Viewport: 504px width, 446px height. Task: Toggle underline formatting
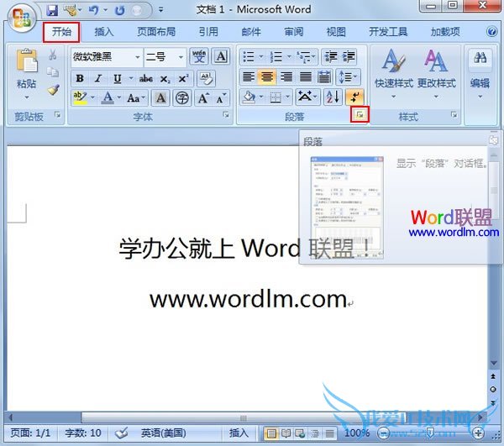click(118, 78)
